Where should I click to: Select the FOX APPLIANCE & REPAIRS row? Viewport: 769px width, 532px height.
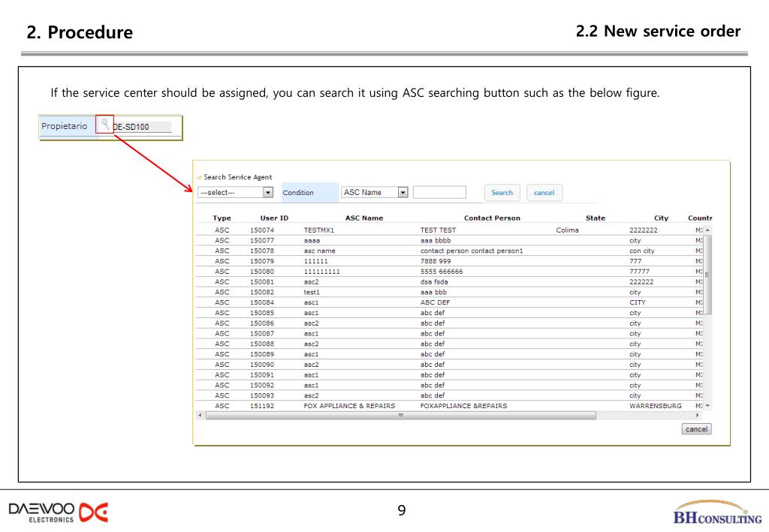(349, 406)
